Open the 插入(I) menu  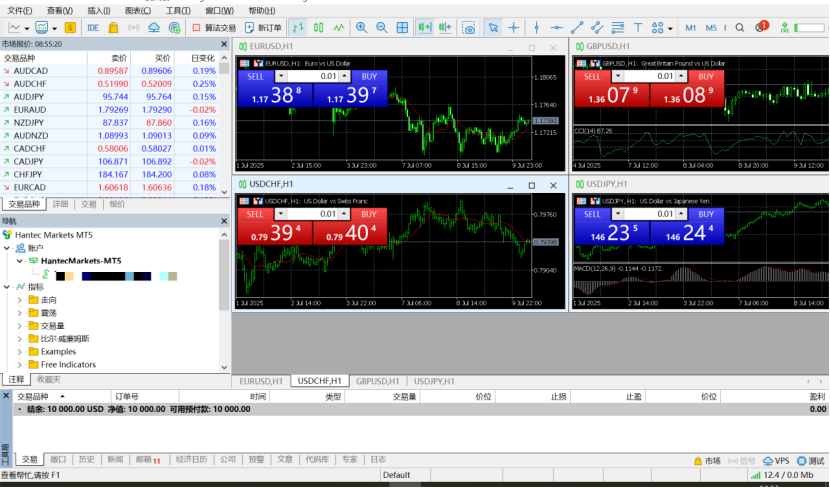99,11
